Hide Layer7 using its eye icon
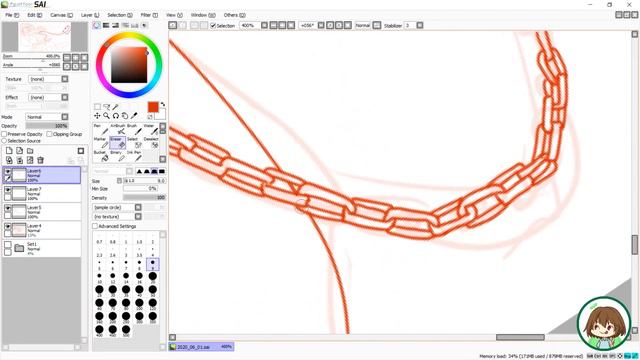This screenshot has width=640, height=360. (8, 190)
